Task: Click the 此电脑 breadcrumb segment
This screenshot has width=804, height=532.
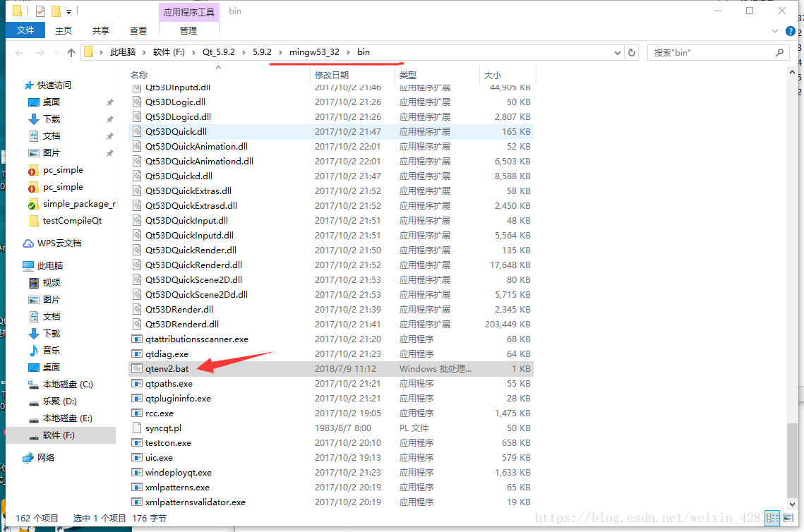Action: 123,52
